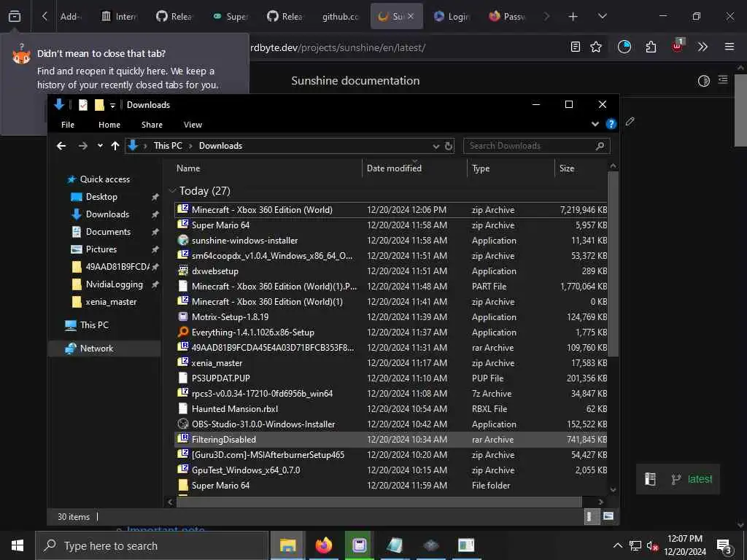Click the Properties icon in Explorer quick access toolbar

(x=83, y=105)
